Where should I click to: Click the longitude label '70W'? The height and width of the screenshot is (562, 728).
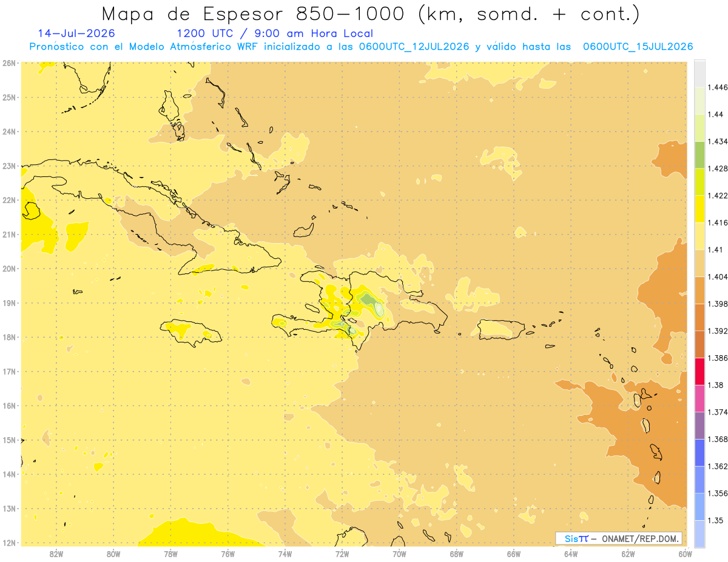399,554
